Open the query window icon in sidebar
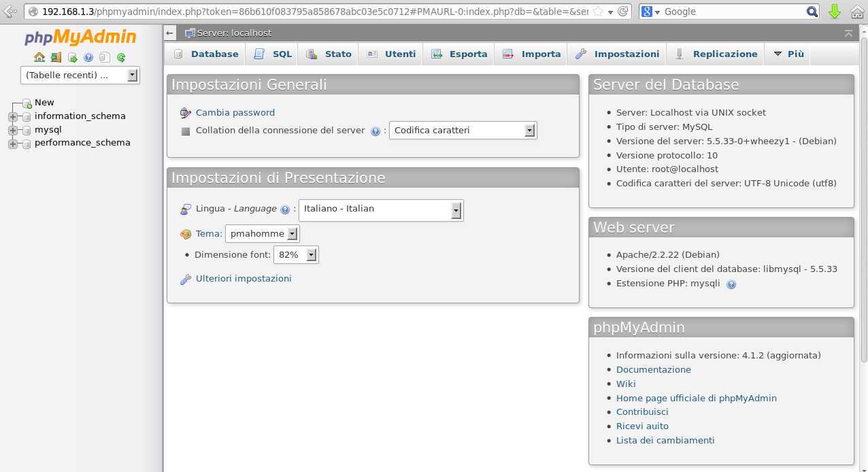Screen dimensions: 868x472 (72, 57)
